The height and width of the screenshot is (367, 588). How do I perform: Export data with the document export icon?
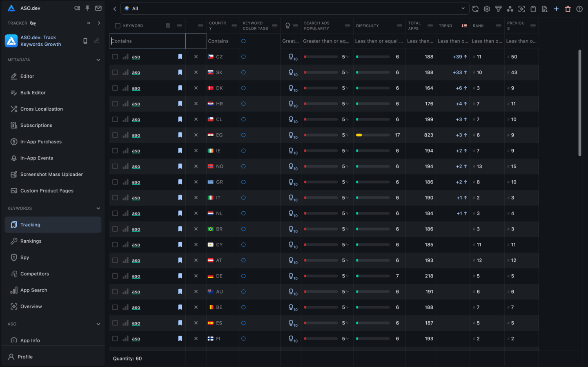pyautogui.click(x=544, y=8)
